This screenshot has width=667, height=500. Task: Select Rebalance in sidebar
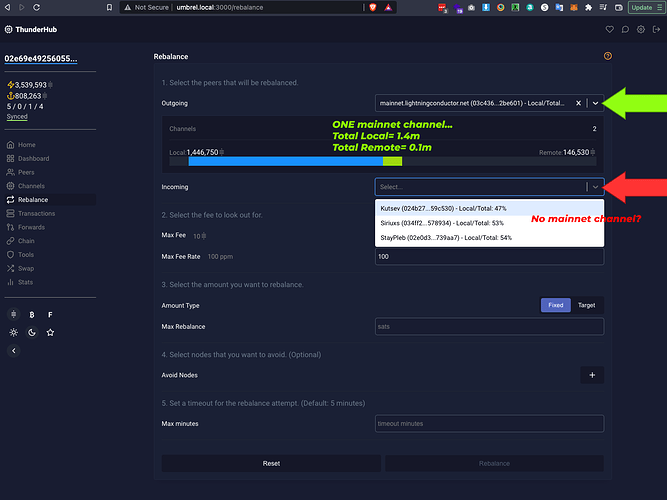click(x=50, y=200)
